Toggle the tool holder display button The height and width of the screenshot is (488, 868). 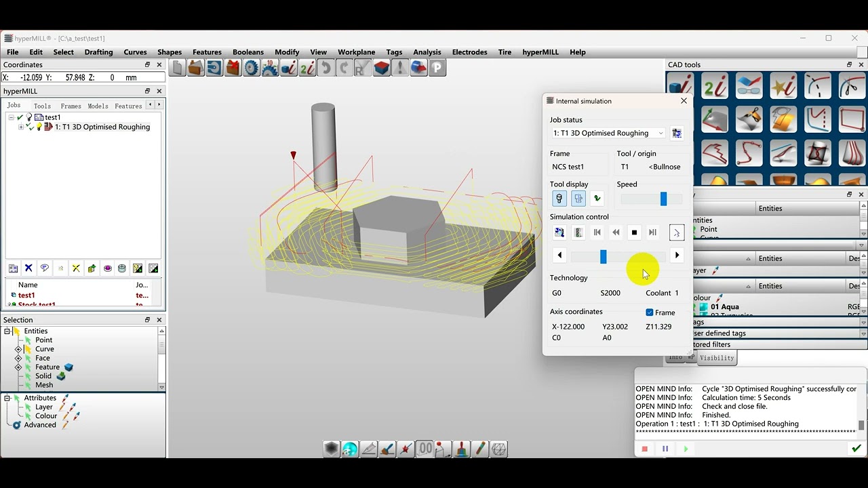559,199
